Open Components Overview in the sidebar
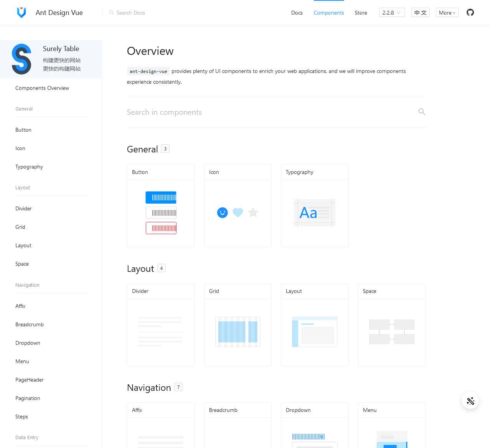The height and width of the screenshot is (448, 491). pos(42,88)
